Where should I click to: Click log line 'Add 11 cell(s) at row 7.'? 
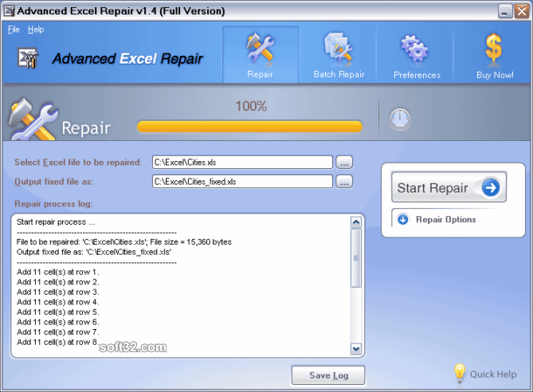coord(58,331)
